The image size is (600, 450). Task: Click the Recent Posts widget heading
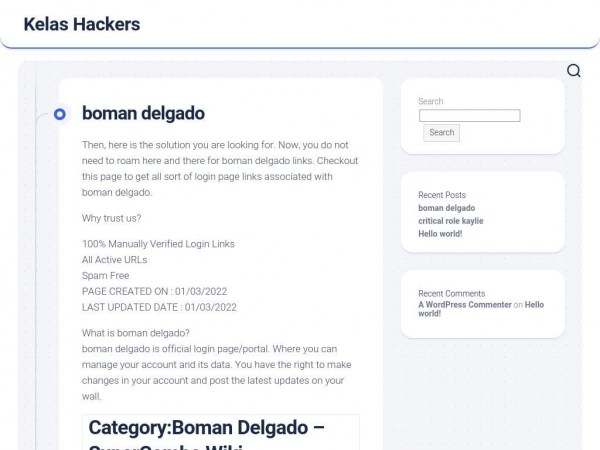442,195
